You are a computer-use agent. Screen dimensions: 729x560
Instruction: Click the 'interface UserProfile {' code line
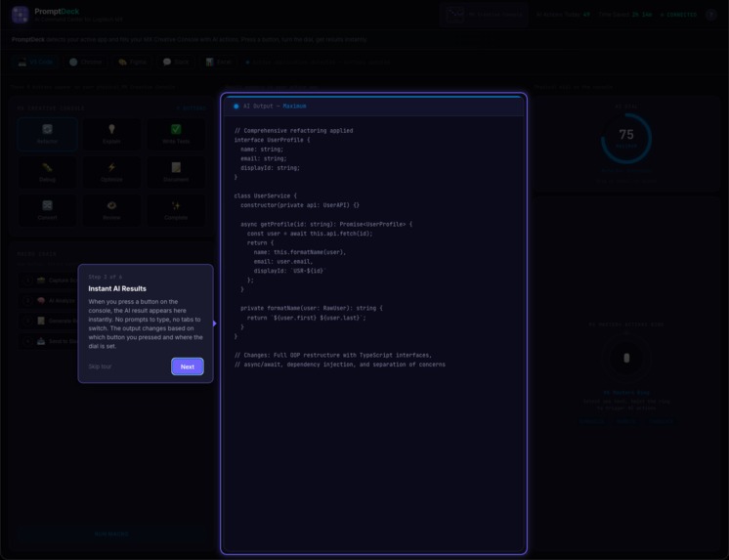[272, 140]
